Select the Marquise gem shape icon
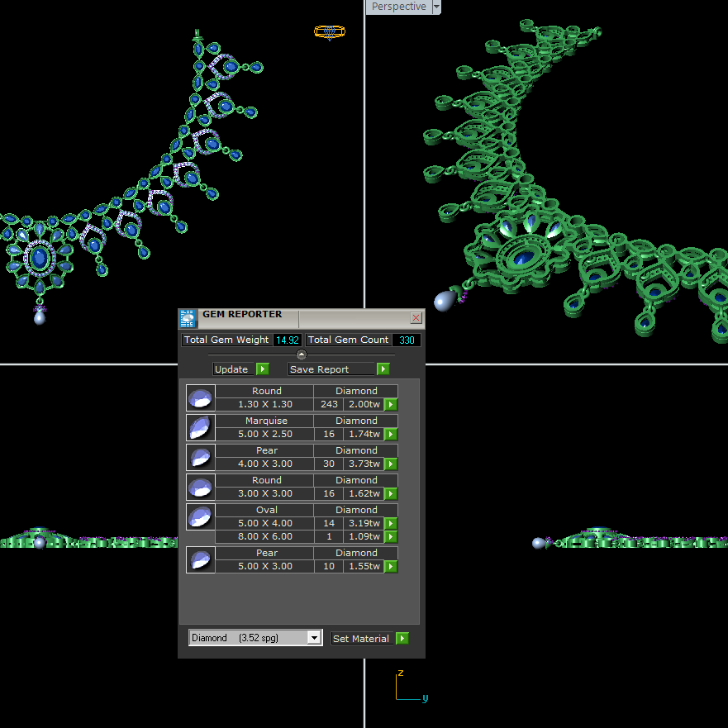 [201, 428]
